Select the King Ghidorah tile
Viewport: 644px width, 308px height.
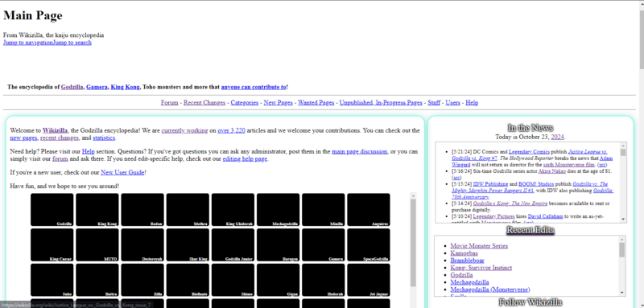coord(233,210)
